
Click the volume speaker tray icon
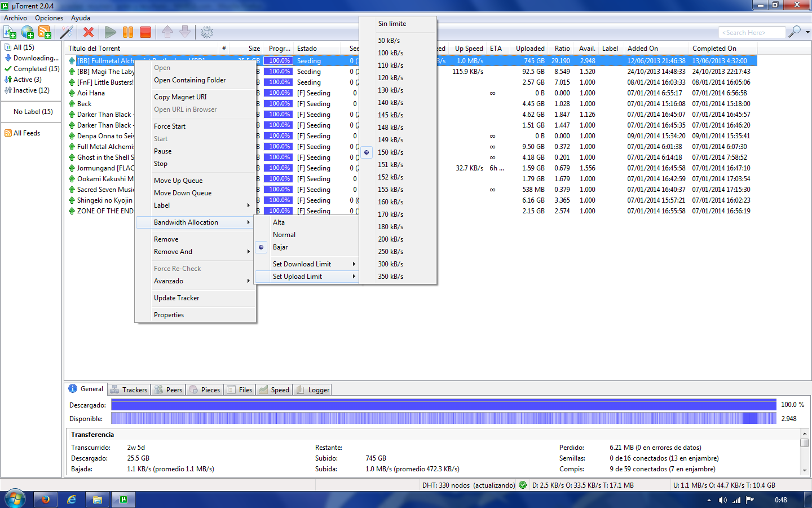coord(723,500)
